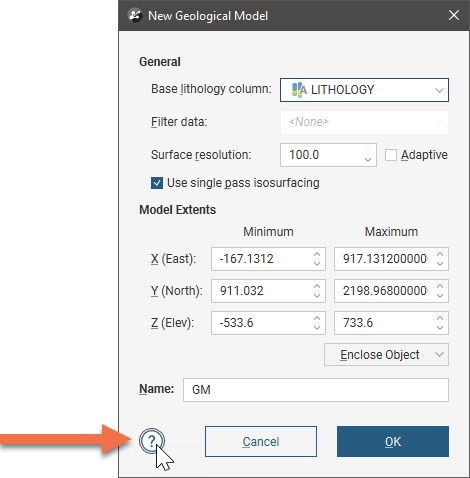Close the New Geological Model dialog
The image size is (470, 478).
454,15
